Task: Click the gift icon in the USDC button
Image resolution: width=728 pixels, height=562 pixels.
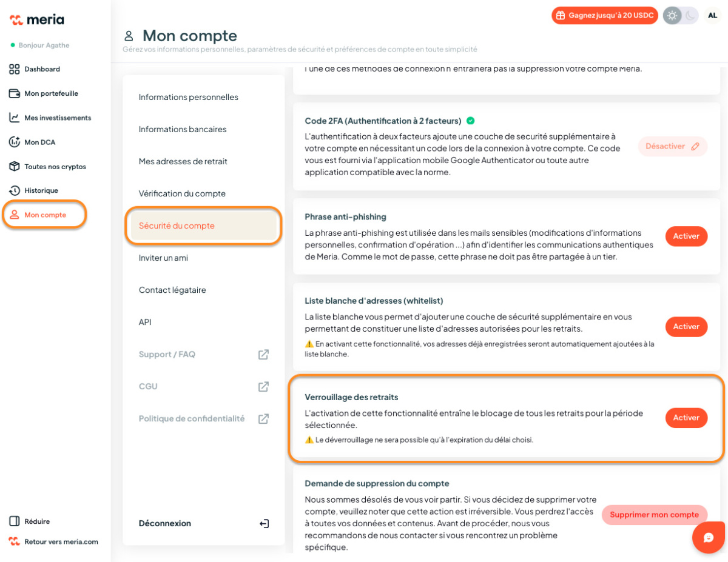Action: [x=561, y=16]
